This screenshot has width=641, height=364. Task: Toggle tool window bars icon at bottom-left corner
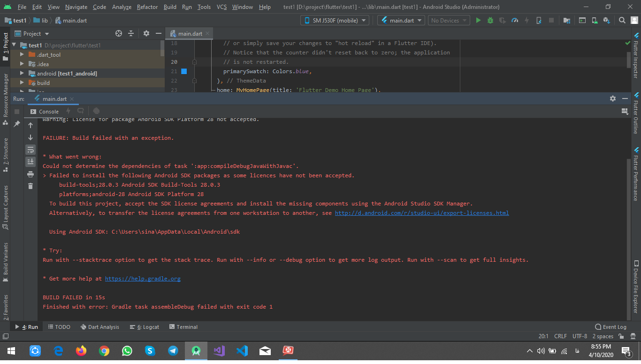coord(5,336)
